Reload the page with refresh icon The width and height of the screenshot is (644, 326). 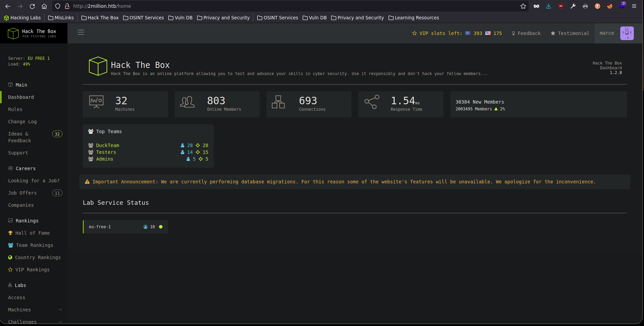point(32,6)
